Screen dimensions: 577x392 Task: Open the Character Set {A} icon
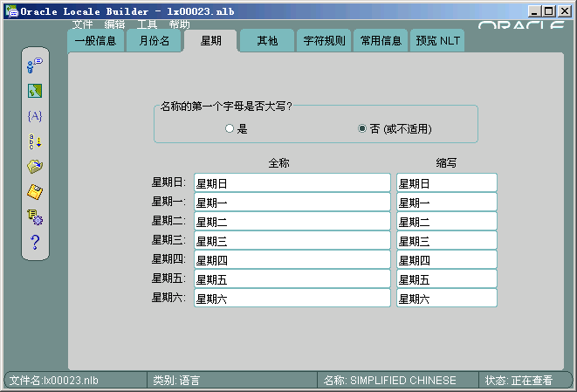pyautogui.click(x=35, y=115)
